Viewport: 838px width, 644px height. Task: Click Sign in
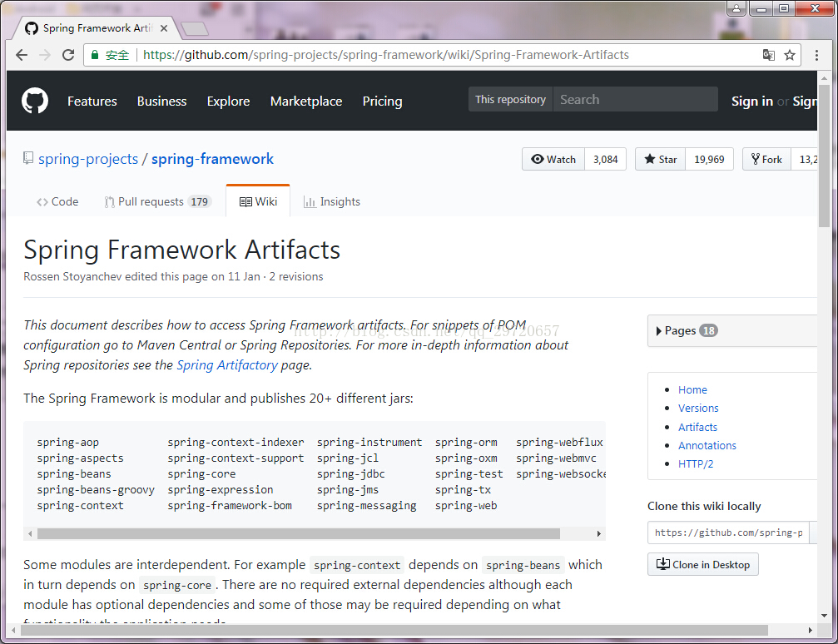coord(752,101)
